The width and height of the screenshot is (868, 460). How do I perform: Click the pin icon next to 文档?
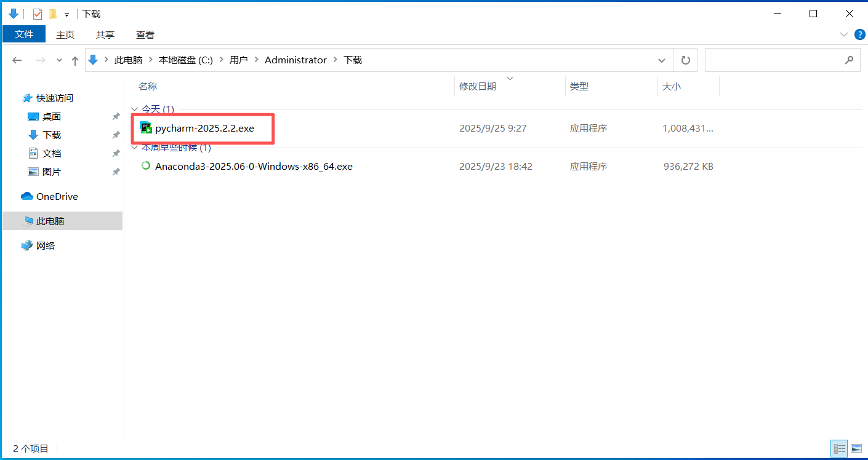(x=116, y=154)
